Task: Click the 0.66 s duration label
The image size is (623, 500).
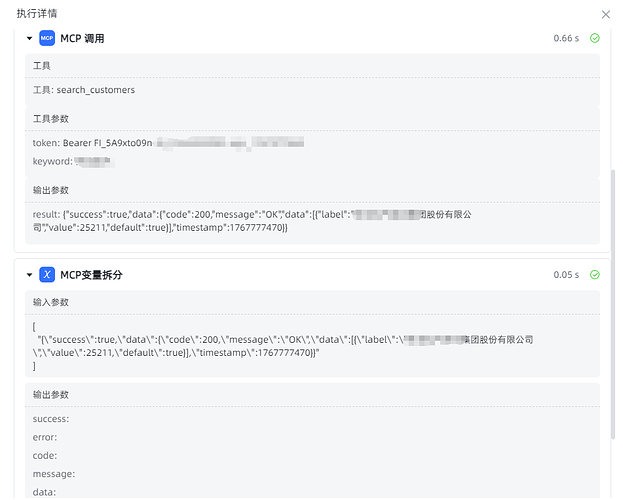Action: click(x=565, y=39)
